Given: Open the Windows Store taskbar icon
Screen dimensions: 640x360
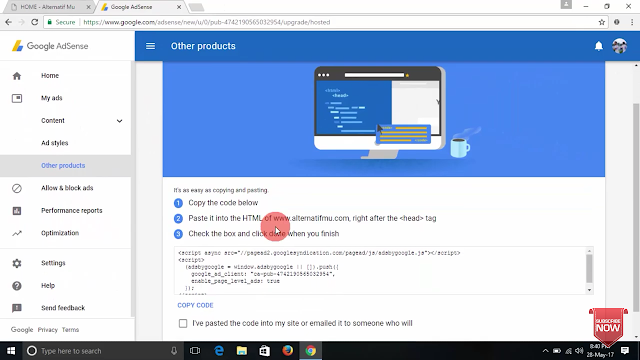Looking at the screenshot, I should click(264, 351).
